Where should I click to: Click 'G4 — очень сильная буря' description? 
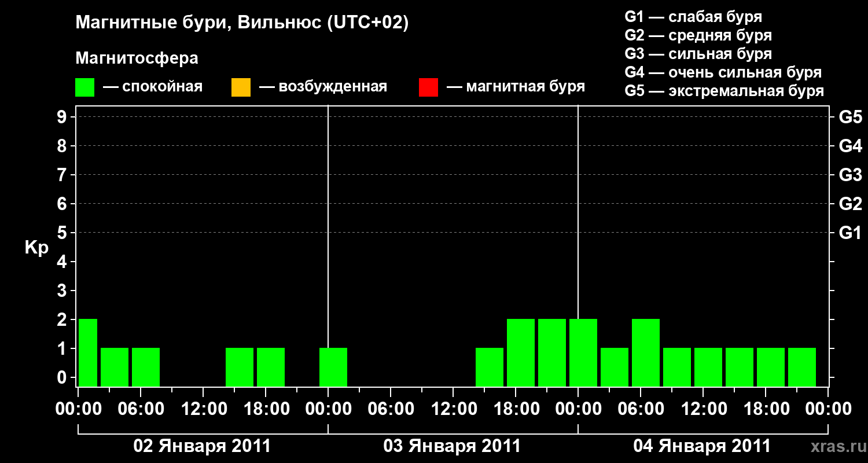pos(723,72)
